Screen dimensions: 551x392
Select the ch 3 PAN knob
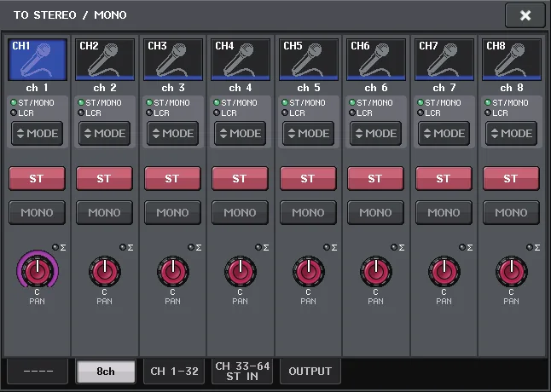pyautogui.click(x=173, y=271)
